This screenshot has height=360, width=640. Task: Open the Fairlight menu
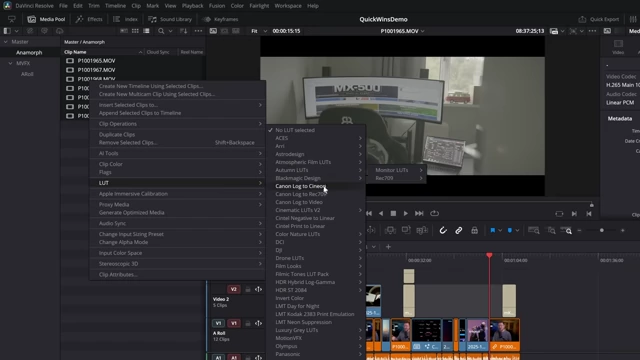tap(259, 6)
